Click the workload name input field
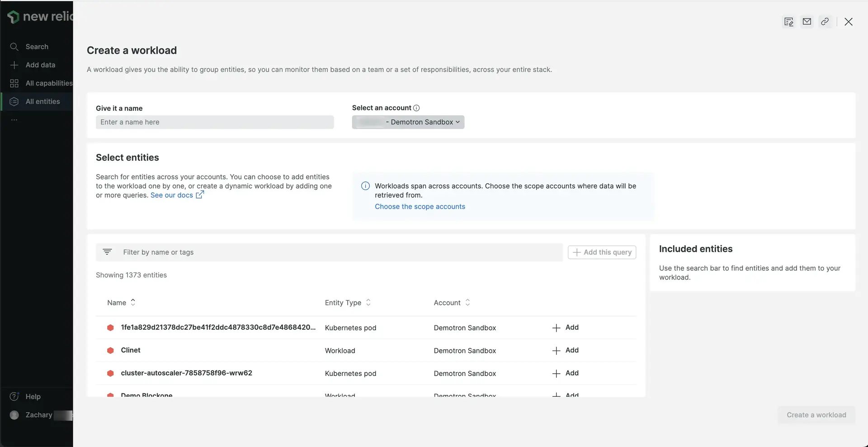 tap(215, 122)
